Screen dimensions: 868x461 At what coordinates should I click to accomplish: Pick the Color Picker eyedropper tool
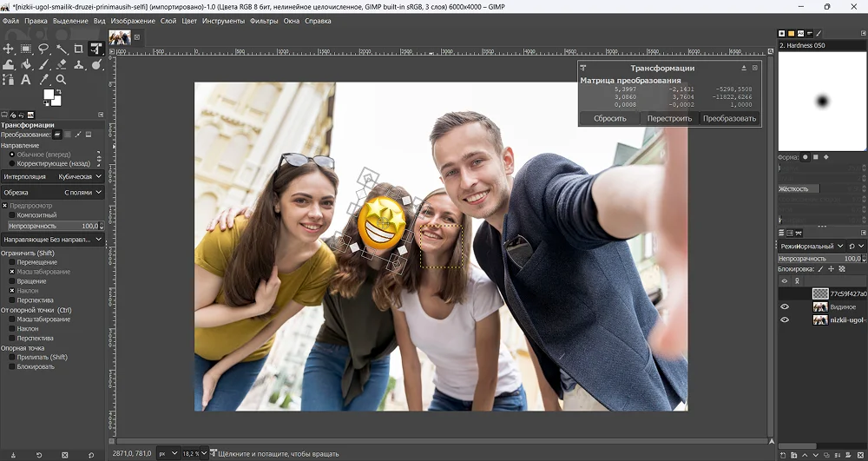(43, 80)
